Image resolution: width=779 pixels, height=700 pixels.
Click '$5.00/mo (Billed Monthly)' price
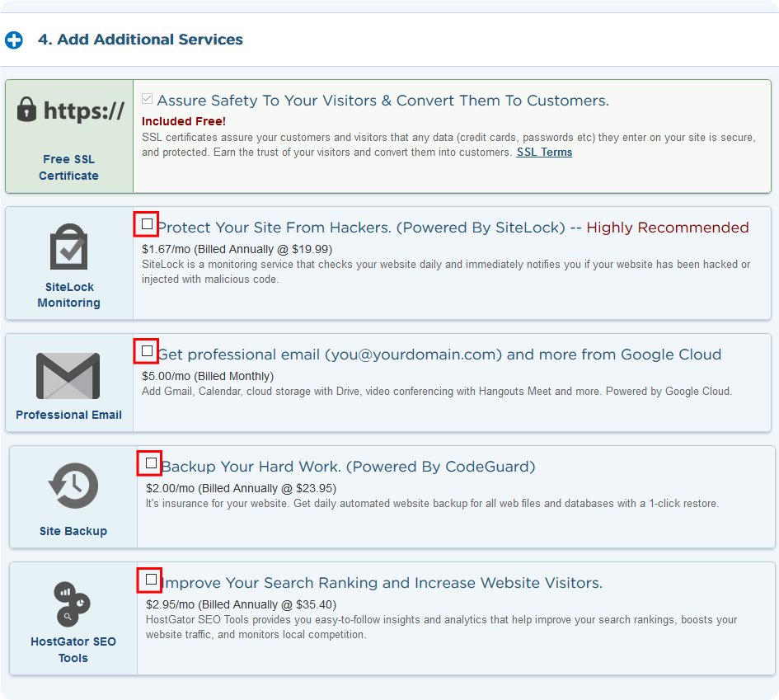(x=208, y=376)
